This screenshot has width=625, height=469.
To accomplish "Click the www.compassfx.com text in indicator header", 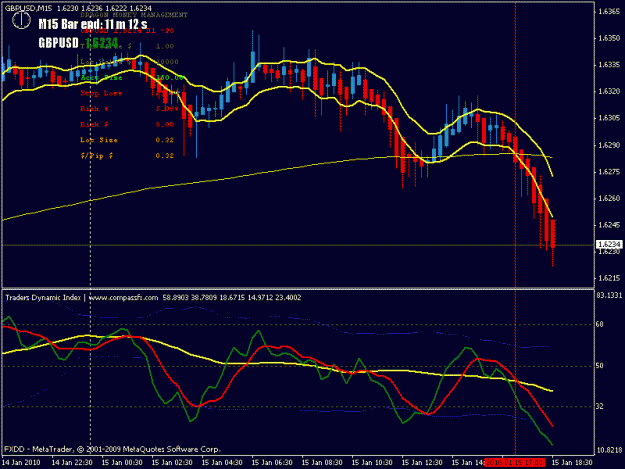I will (x=123, y=297).
